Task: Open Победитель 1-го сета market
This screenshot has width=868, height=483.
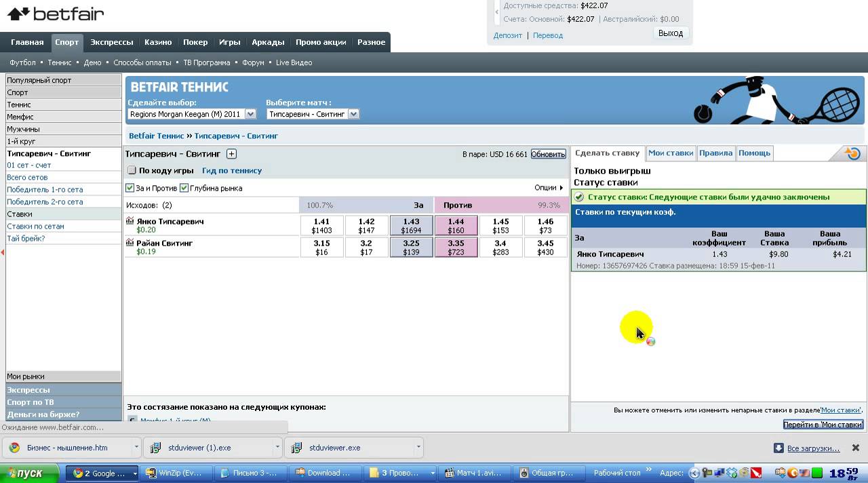Action: [45, 189]
